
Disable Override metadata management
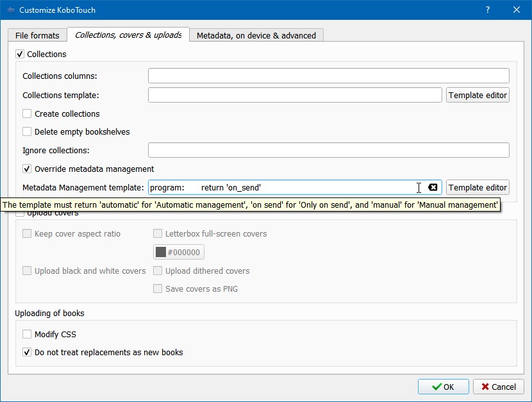(27, 169)
